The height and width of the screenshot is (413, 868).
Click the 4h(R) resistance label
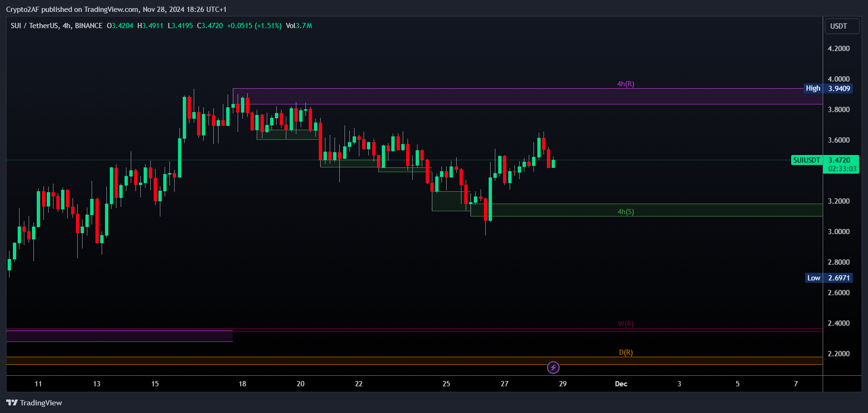point(626,84)
